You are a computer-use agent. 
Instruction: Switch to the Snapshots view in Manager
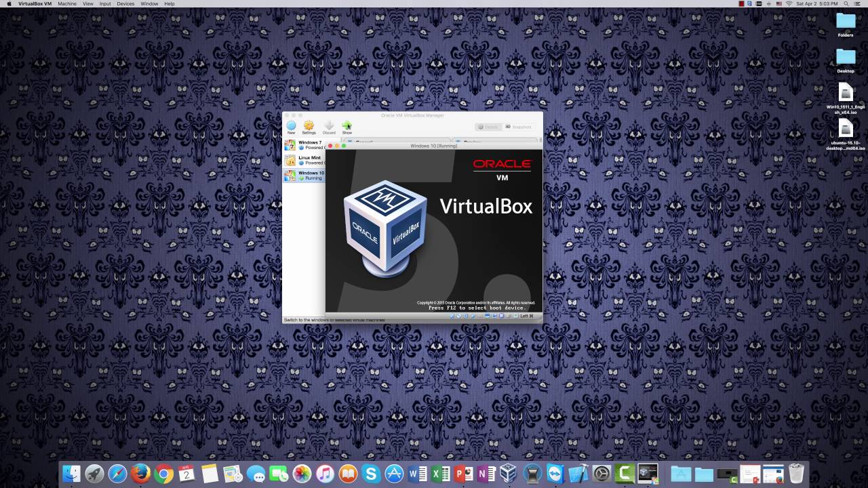click(x=519, y=127)
